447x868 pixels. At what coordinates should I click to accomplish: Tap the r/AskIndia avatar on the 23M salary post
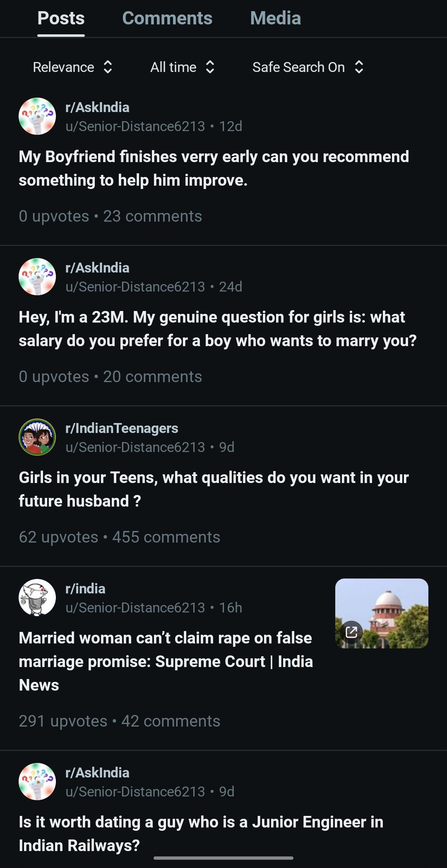pyautogui.click(x=37, y=277)
